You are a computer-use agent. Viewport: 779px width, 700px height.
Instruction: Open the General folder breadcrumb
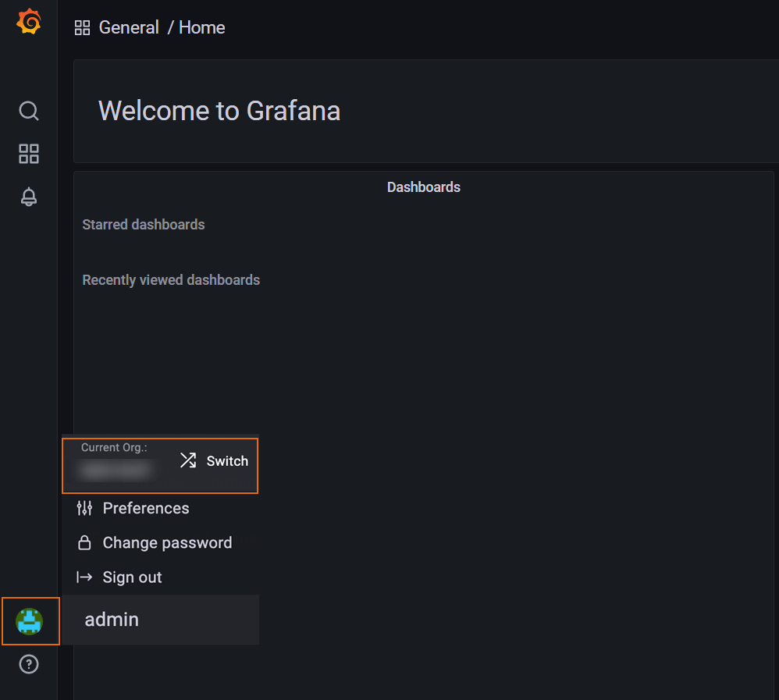(x=129, y=27)
